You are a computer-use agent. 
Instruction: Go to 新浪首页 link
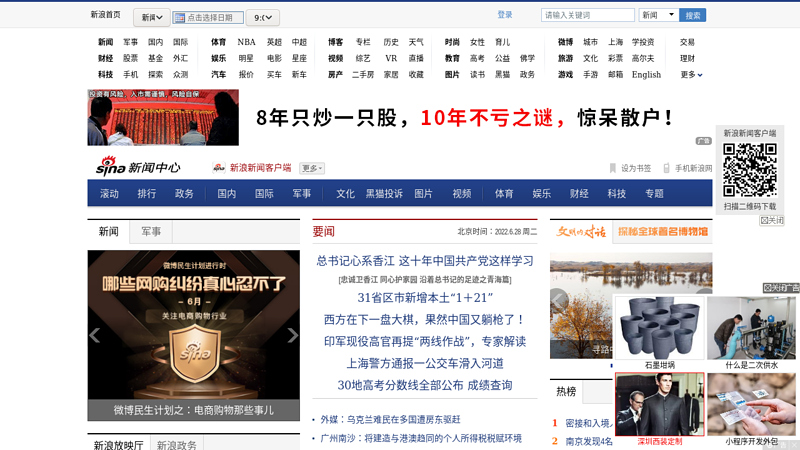point(106,15)
